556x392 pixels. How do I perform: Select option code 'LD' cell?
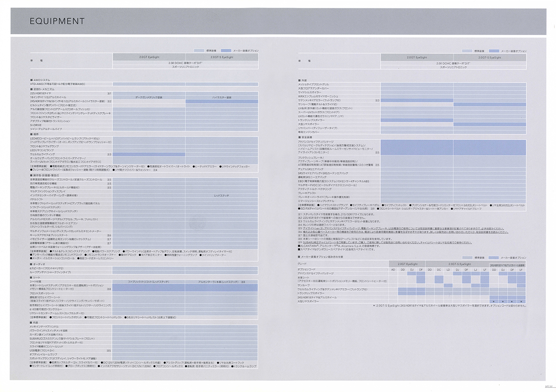coord(448,269)
